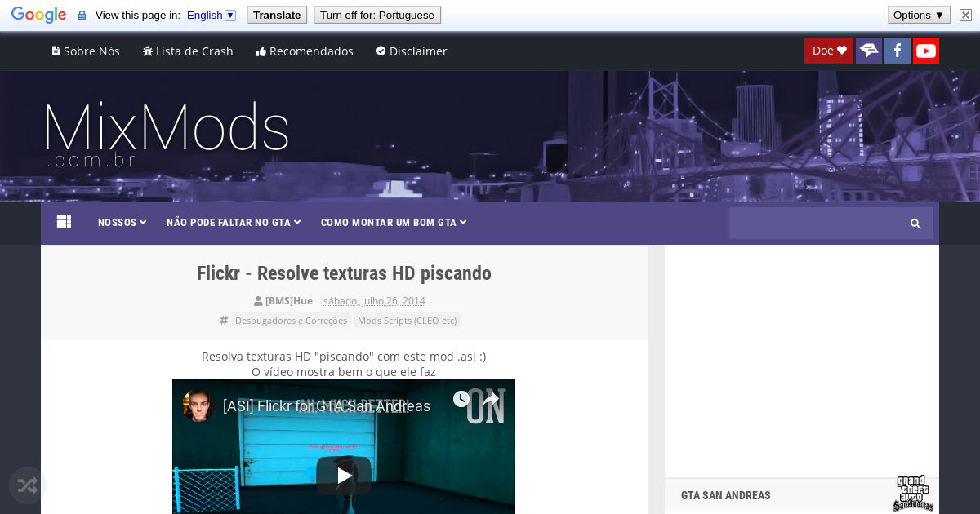Screen dimensions: 980x514
Task: Click the video's Share arrow icon
Action: (490, 399)
